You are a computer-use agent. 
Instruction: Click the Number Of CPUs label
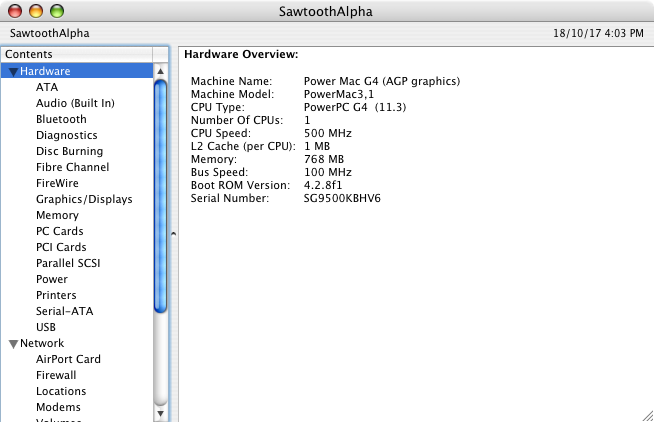[237, 120]
